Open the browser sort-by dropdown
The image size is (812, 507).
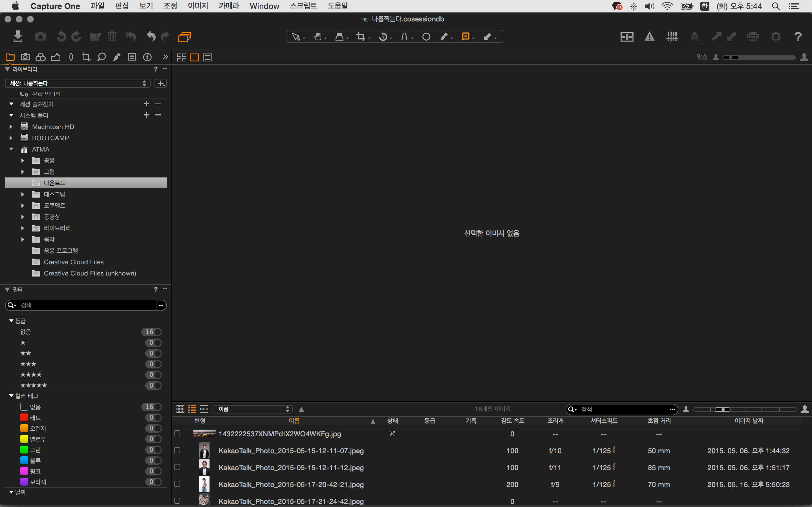point(253,409)
